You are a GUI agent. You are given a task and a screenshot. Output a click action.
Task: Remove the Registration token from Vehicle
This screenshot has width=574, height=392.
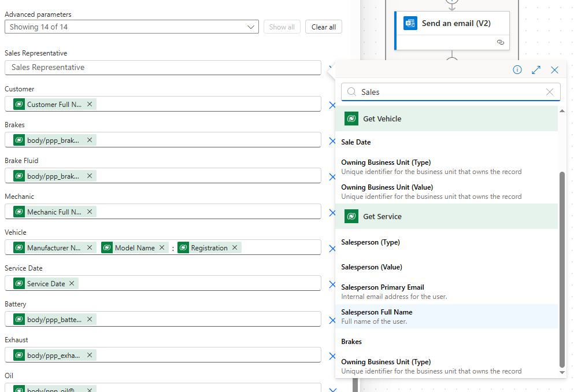pyautogui.click(x=235, y=247)
